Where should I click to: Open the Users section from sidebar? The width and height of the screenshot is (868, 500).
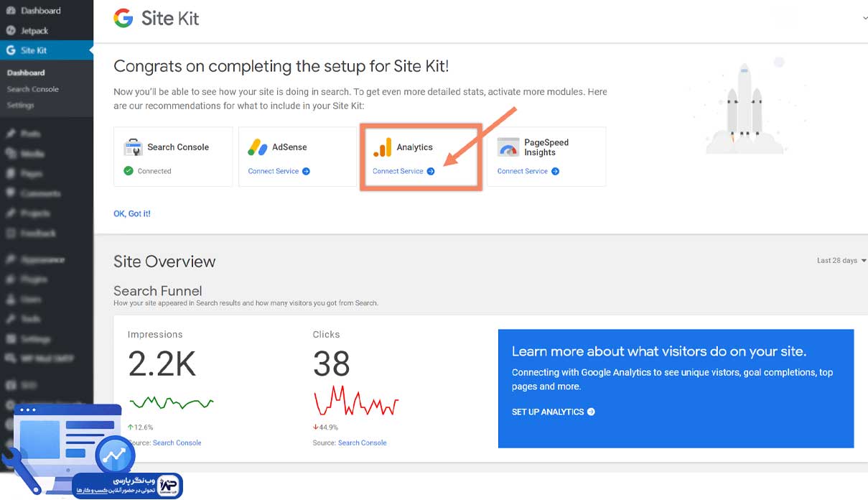[x=10, y=300]
